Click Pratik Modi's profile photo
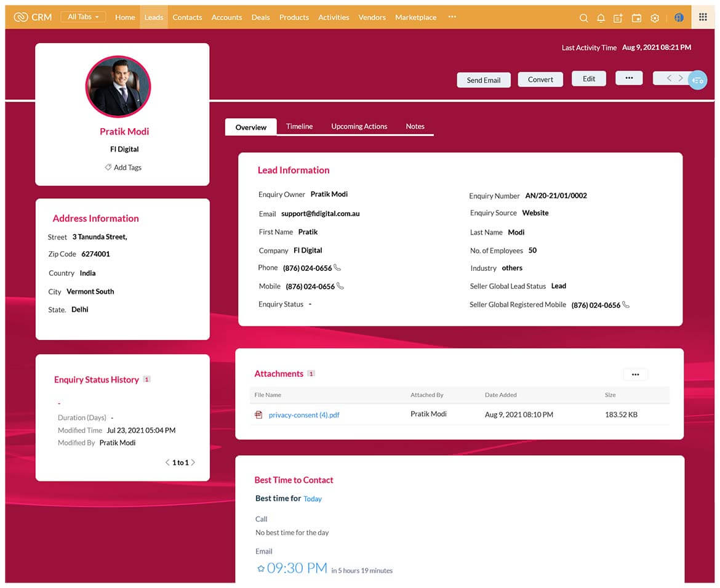Screen dimensions: 720x588 [x=118, y=86]
